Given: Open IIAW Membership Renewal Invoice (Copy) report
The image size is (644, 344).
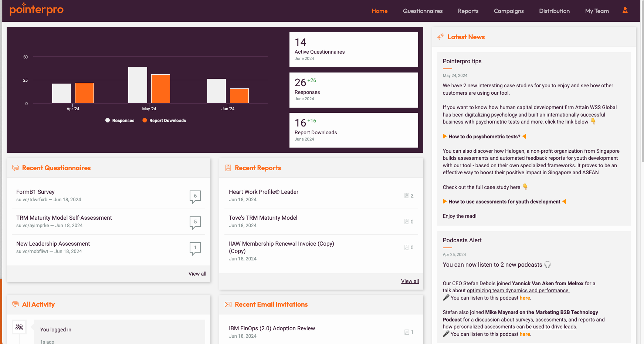Looking at the screenshot, I should [x=281, y=247].
